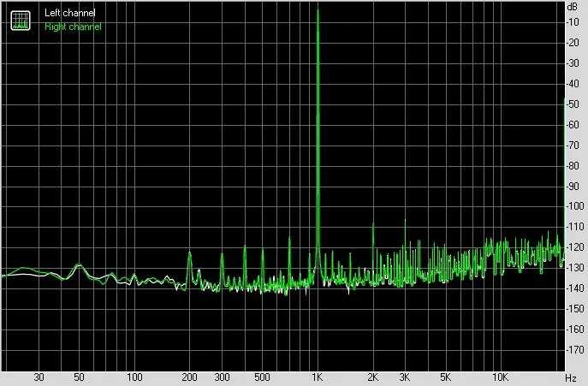The width and height of the screenshot is (588, 386).
Task: Click the -170 dB axis label
Action: [x=575, y=349]
